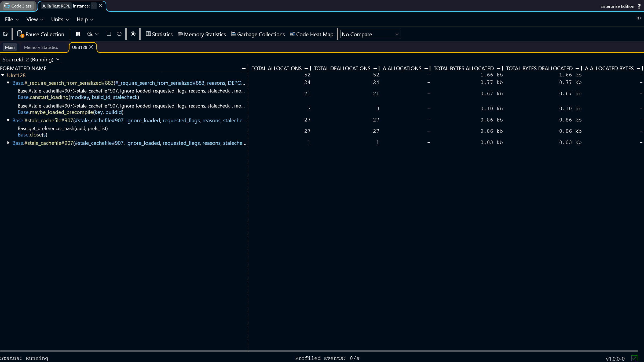This screenshot has height=362, width=644.
Task: Expand the stale_cachefile#907 node with 1 allocation
Action: (x=8, y=143)
